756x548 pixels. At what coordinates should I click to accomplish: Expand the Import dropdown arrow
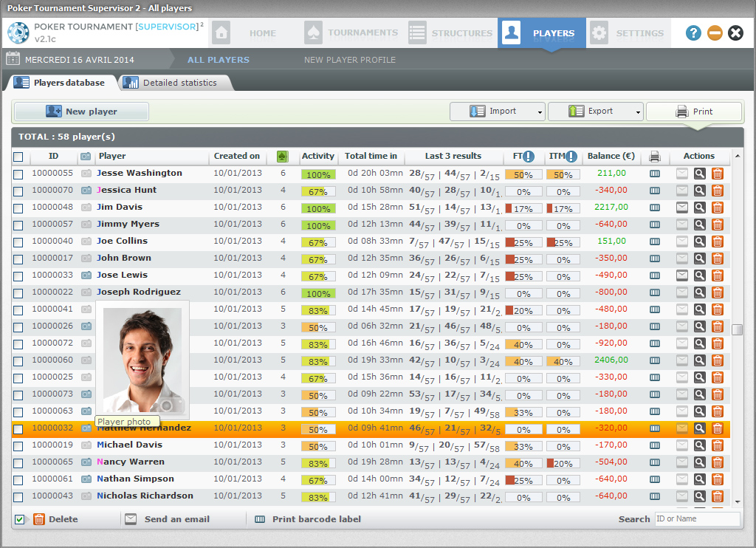(x=540, y=112)
